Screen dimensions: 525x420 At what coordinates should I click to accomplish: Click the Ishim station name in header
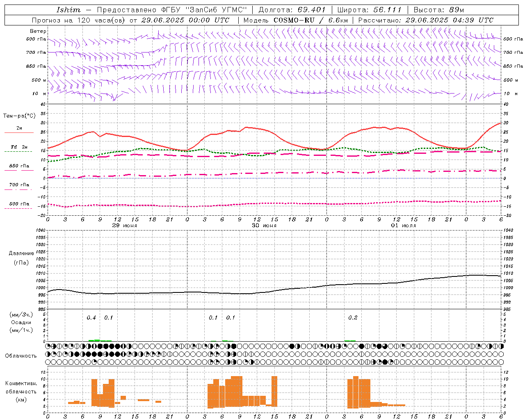tap(68, 10)
